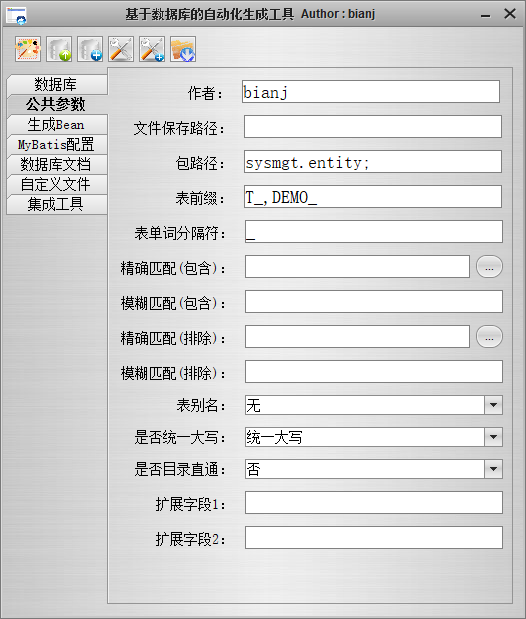Focus the 扩展字段2 input field

[x=374, y=538]
